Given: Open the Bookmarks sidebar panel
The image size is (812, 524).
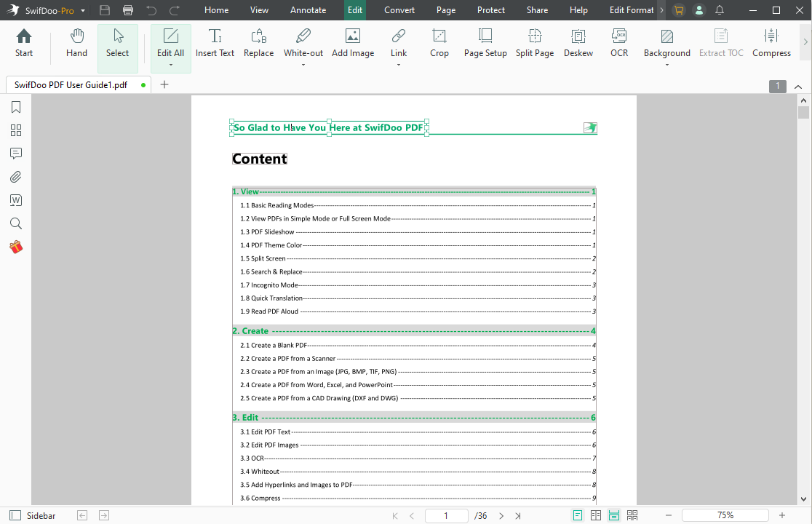Looking at the screenshot, I should (x=16, y=107).
